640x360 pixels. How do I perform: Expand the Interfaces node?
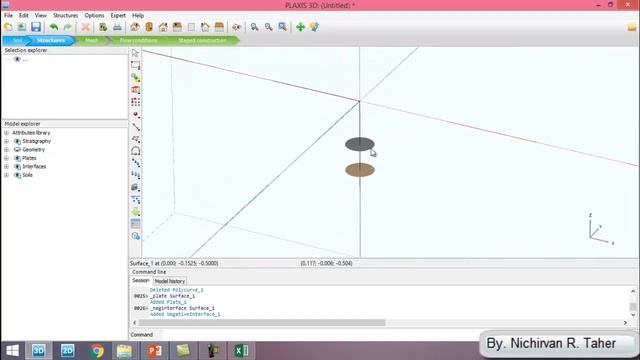tap(7, 167)
